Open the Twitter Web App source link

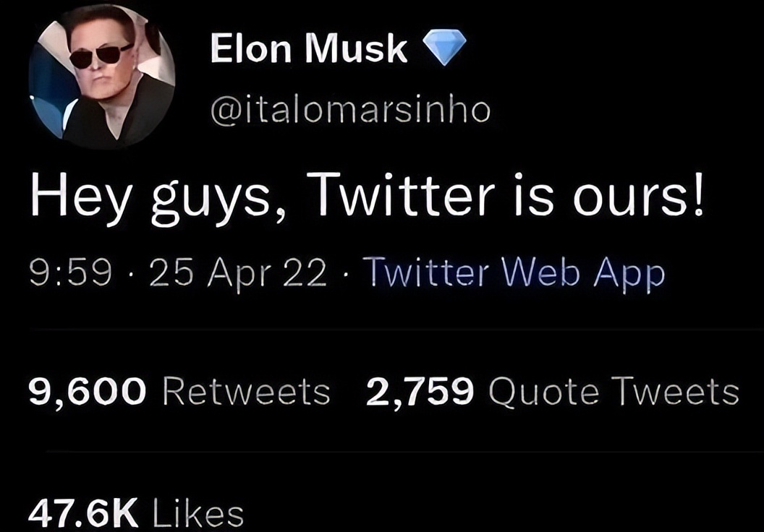(513, 274)
